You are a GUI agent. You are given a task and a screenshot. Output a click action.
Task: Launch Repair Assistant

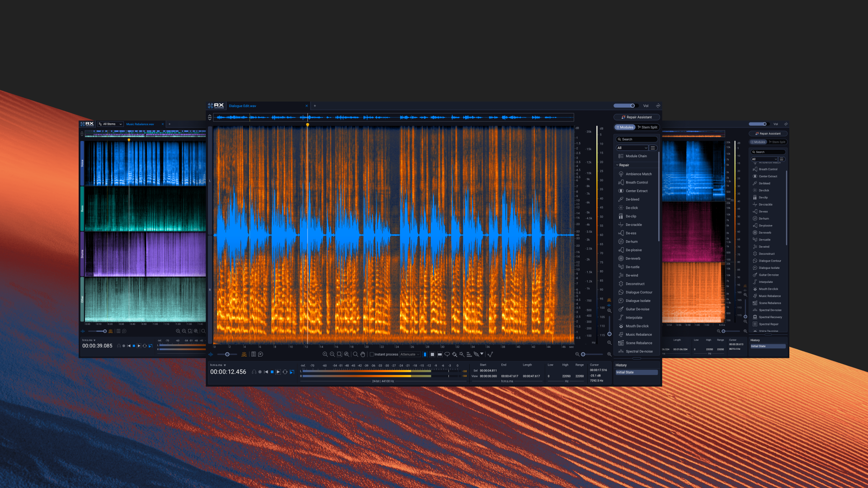(x=637, y=117)
